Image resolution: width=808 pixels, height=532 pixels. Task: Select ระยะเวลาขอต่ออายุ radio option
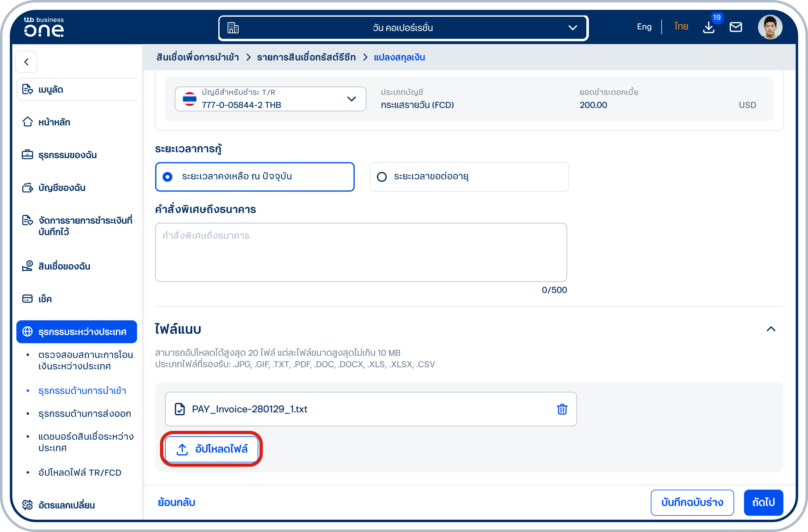[x=469, y=177]
